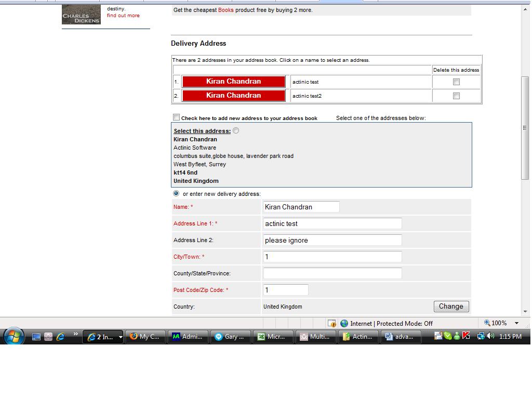Click the volume speaker tray icon
This screenshot has height=399, width=532.
490,336
